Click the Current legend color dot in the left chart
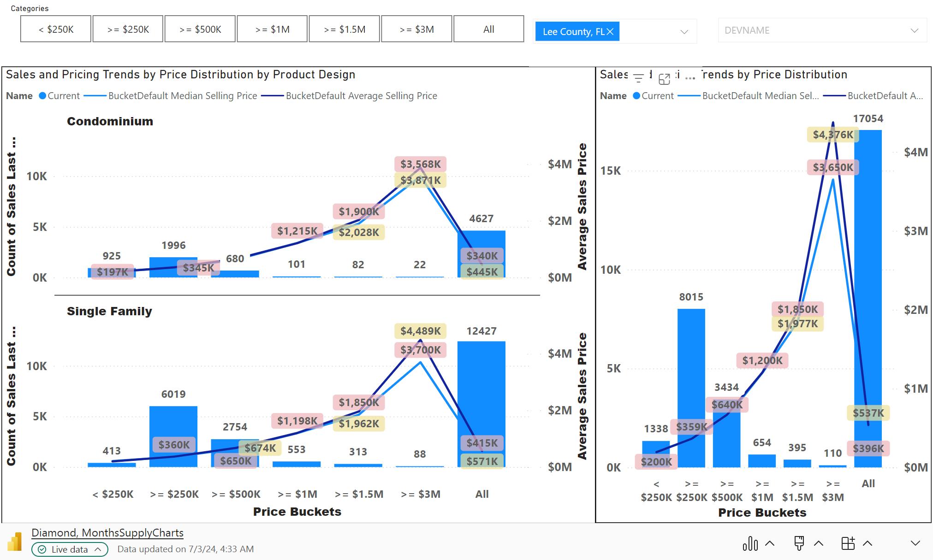Image resolution: width=933 pixels, height=560 pixels. click(x=42, y=96)
